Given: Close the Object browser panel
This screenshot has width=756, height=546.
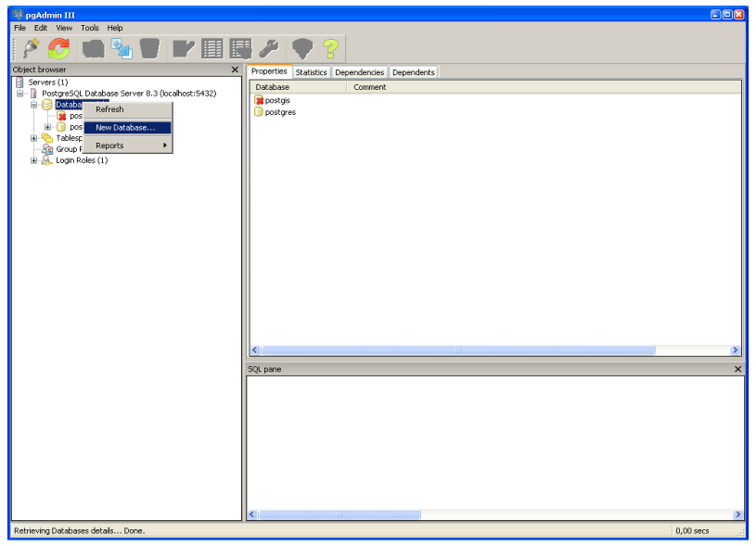Looking at the screenshot, I should point(235,70).
